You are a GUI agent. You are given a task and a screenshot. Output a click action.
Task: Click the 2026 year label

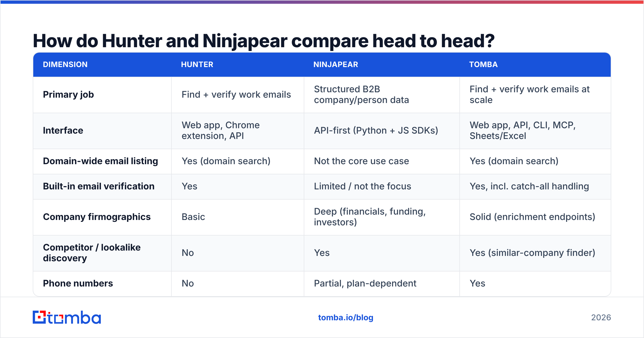click(601, 318)
